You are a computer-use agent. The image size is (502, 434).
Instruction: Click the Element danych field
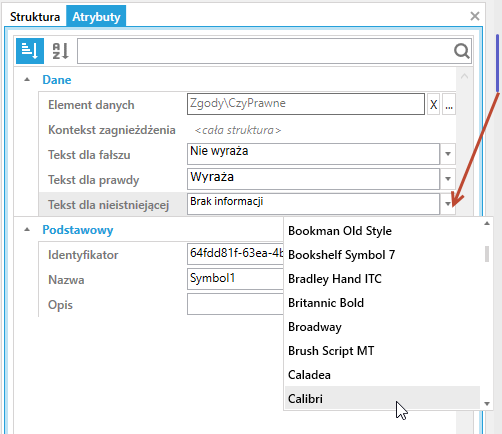tap(306, 104)
